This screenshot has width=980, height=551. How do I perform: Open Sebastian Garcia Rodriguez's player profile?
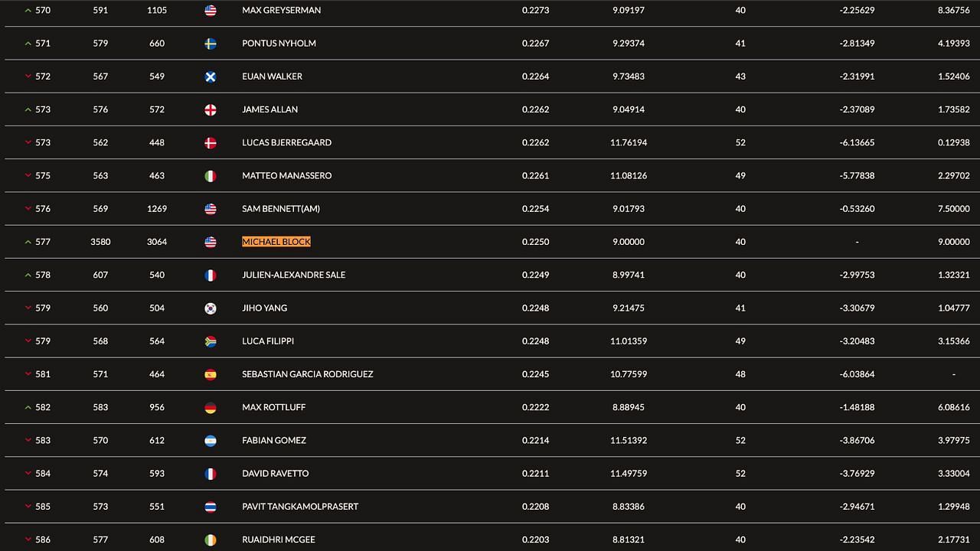(x=307, y=374)
